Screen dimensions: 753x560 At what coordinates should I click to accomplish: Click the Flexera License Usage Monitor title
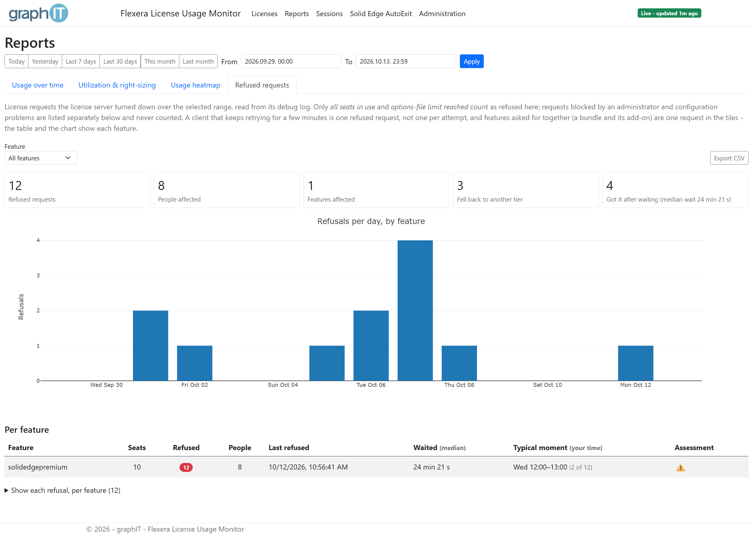(x=180, y=13)
